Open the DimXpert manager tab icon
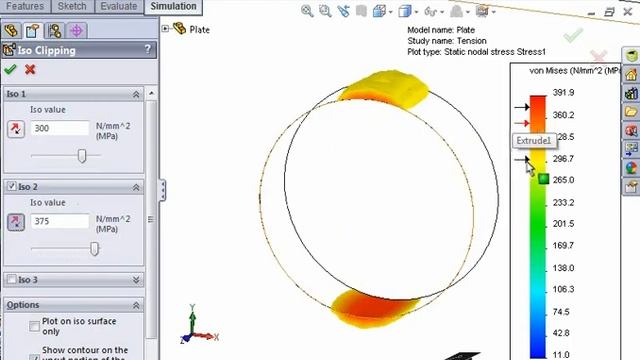 (76, 31)
